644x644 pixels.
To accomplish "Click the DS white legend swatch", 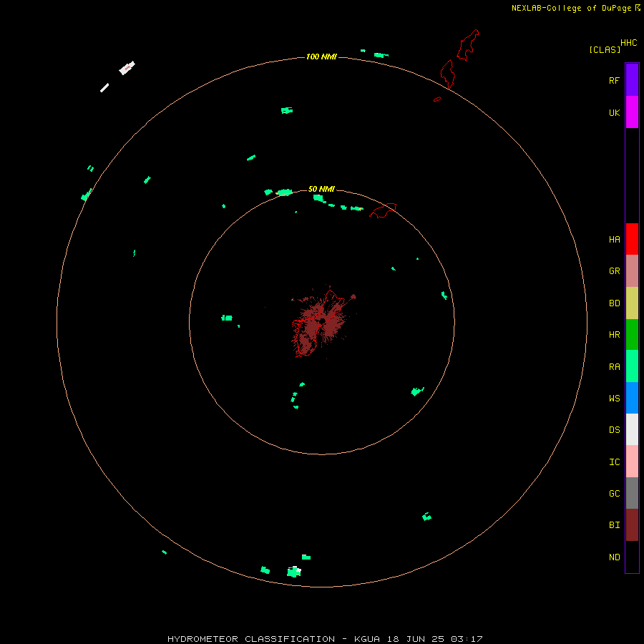I will 632,429.
